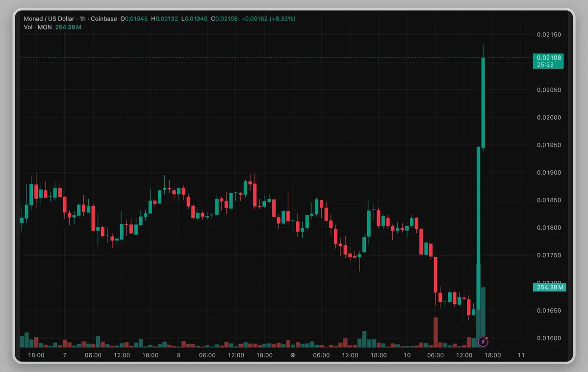
Task: Click the purple lightning bolt event icon
Action: click(483, 342)
